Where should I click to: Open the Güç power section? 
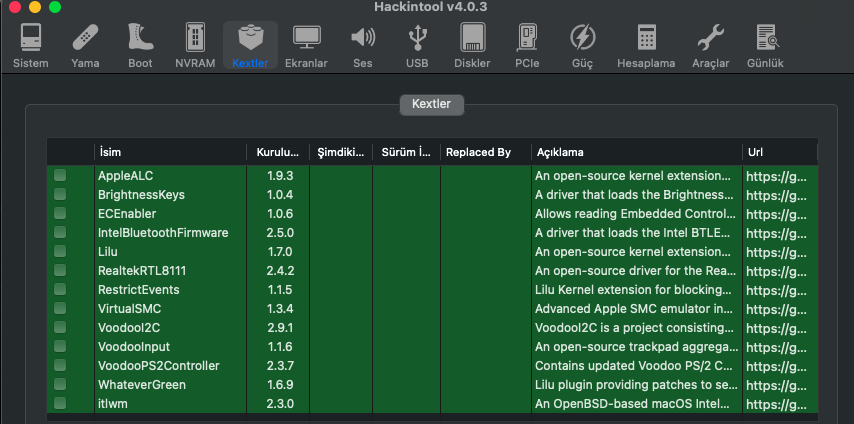[582, 46]
